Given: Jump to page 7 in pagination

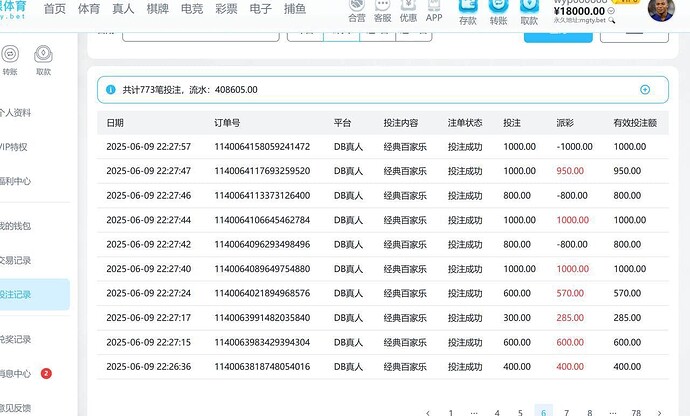Looking at the screenshot, I should 567,412.
